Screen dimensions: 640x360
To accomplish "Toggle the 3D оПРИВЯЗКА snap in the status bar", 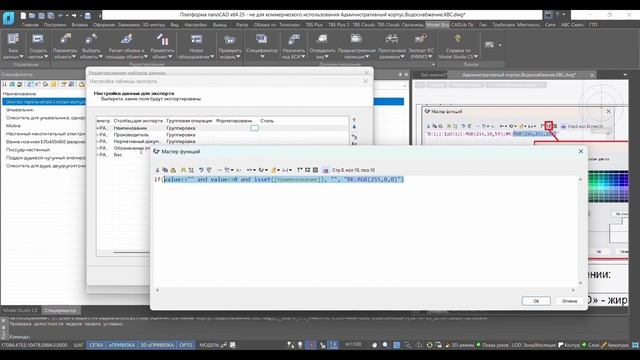I will [157, 345].
